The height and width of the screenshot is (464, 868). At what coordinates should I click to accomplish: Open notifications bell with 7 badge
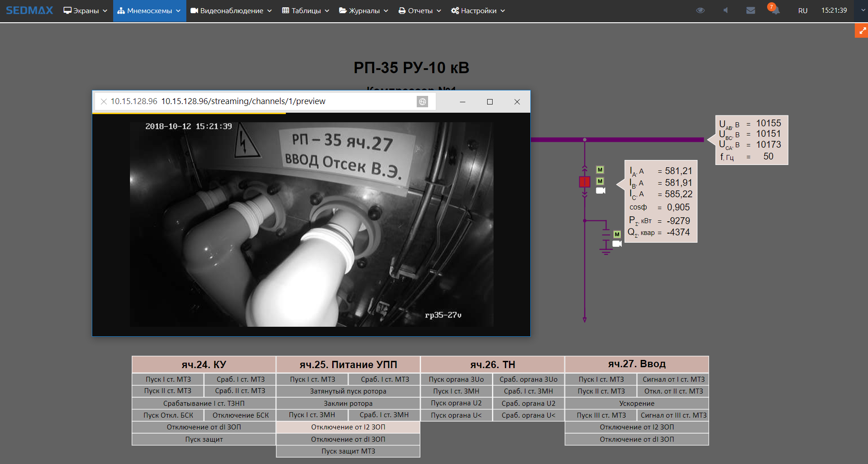775,10
